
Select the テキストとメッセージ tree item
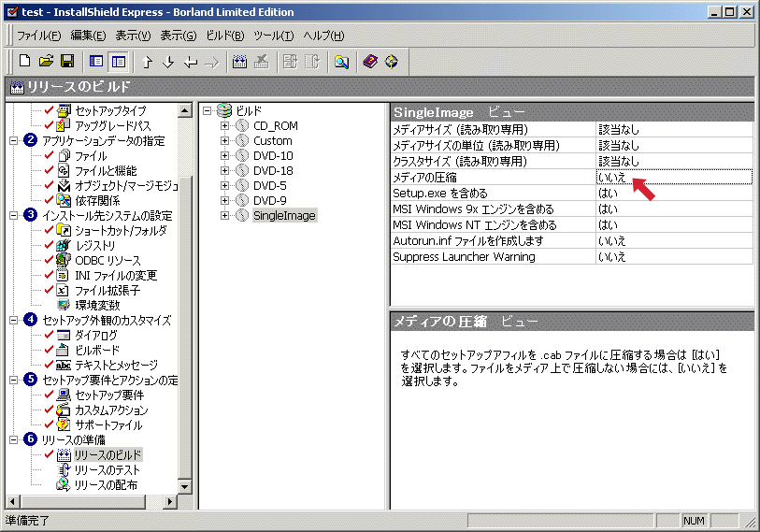click(x=116, y=365)
